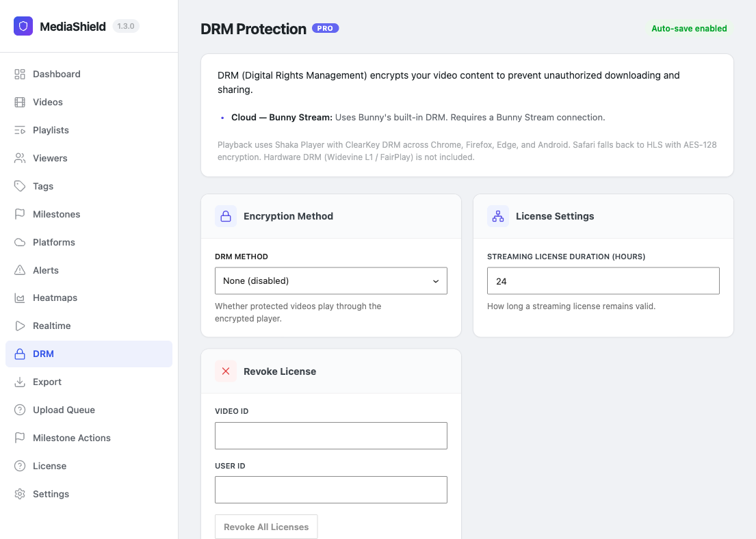Click the Encryption Method card title
The width and height of the screenshot is (756, 539).
pyautogui.click(x=288, y=216)
